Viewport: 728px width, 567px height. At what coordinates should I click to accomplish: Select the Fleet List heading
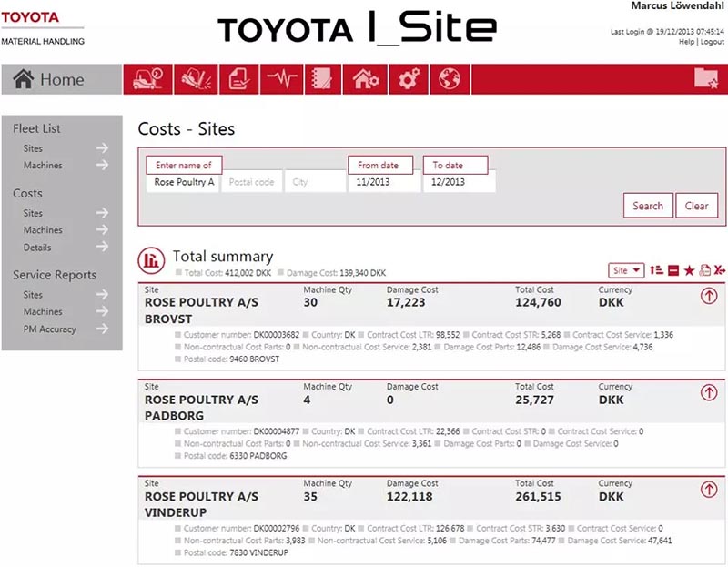pyautogui.click(x=36, y=128)
